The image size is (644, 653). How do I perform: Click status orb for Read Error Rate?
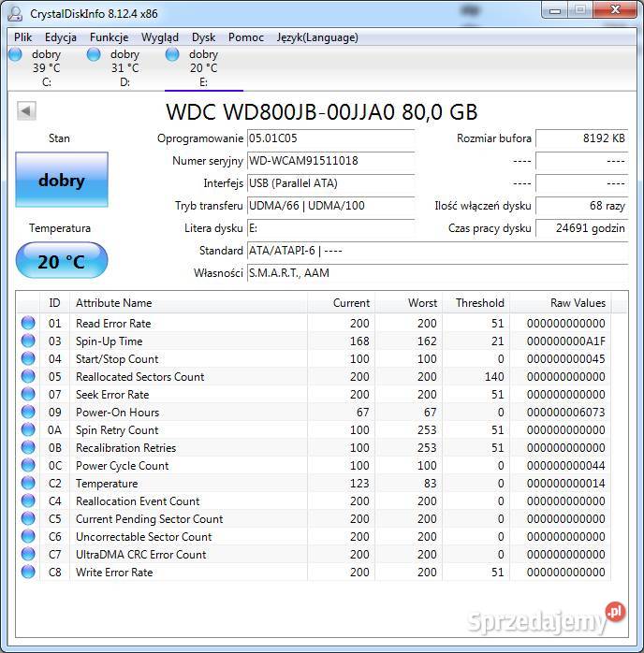[x=28, y=323]
